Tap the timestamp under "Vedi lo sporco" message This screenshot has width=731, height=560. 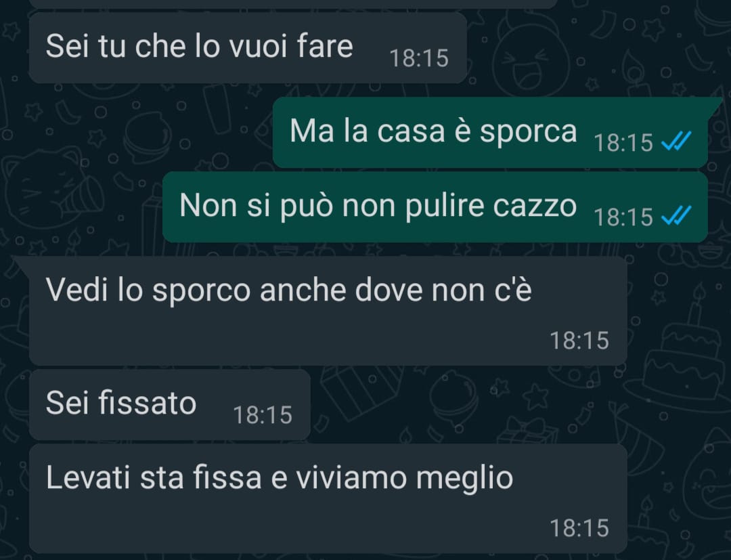pyautogui.click(x=579, y=341)
